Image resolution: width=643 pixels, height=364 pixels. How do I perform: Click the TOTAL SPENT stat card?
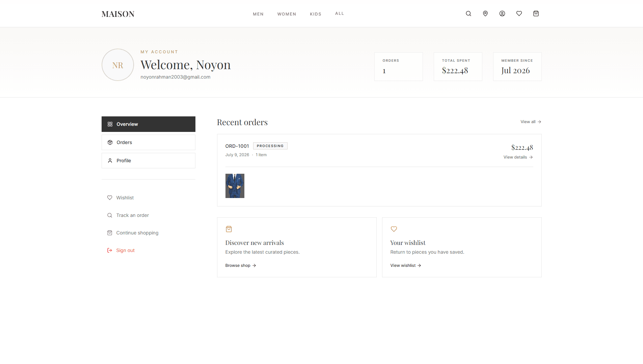[x=458, y=66]
